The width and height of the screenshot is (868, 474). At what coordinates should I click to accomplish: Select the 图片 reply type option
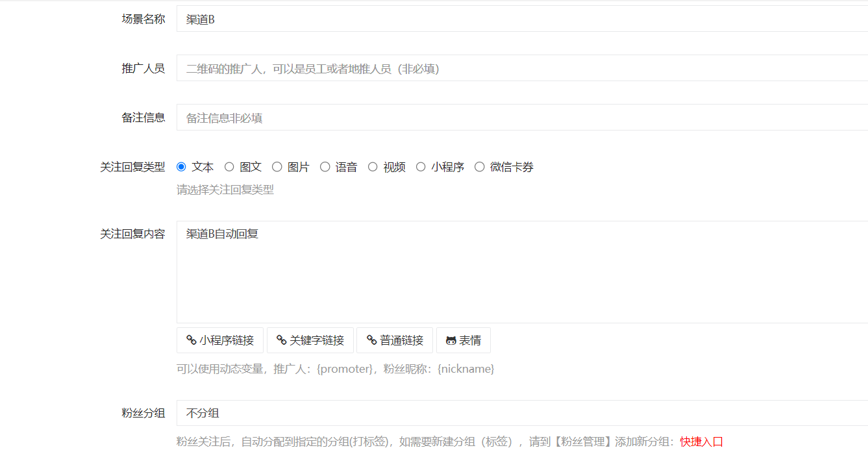point(277,166)
